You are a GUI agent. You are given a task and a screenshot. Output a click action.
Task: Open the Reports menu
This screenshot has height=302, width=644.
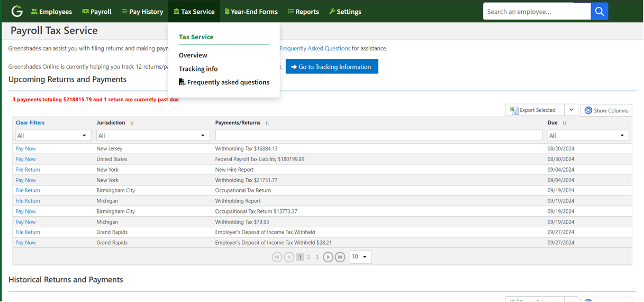coord(303,11)
